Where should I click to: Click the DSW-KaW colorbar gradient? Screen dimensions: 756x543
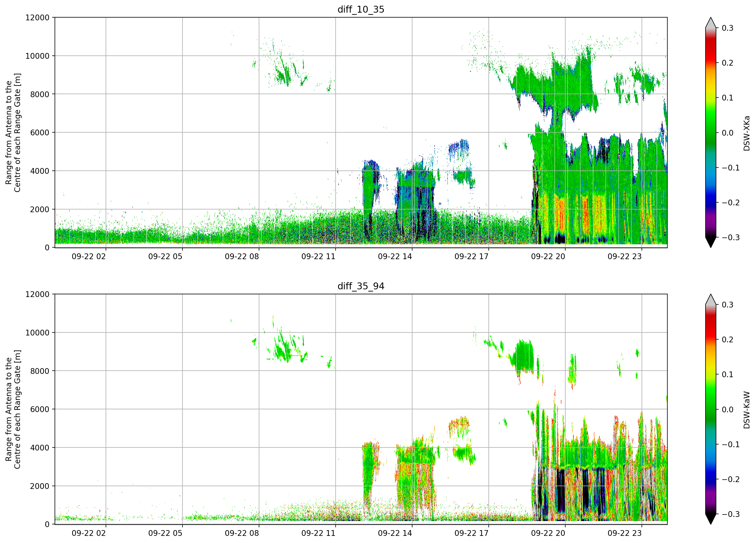click(711, 409)
